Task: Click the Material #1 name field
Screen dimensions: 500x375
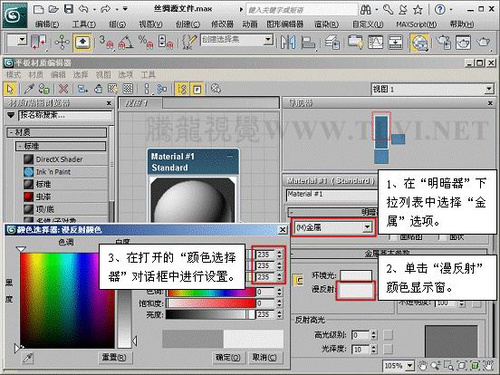Action: click(x=332, y=195)
